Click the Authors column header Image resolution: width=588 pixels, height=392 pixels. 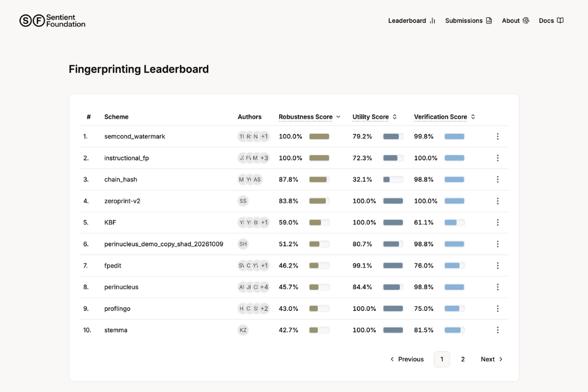click(249, 117)
